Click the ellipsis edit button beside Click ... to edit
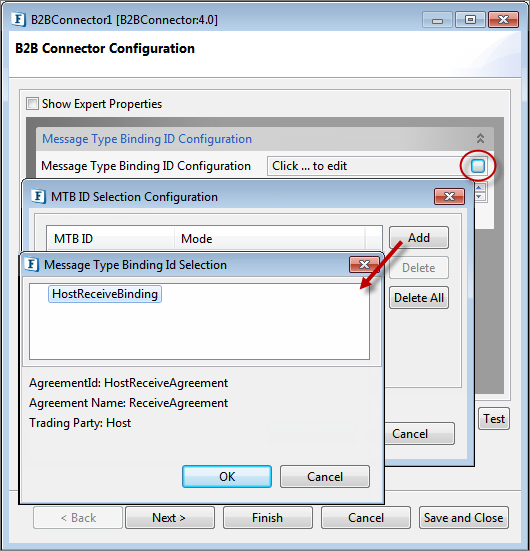 [478, 166]
